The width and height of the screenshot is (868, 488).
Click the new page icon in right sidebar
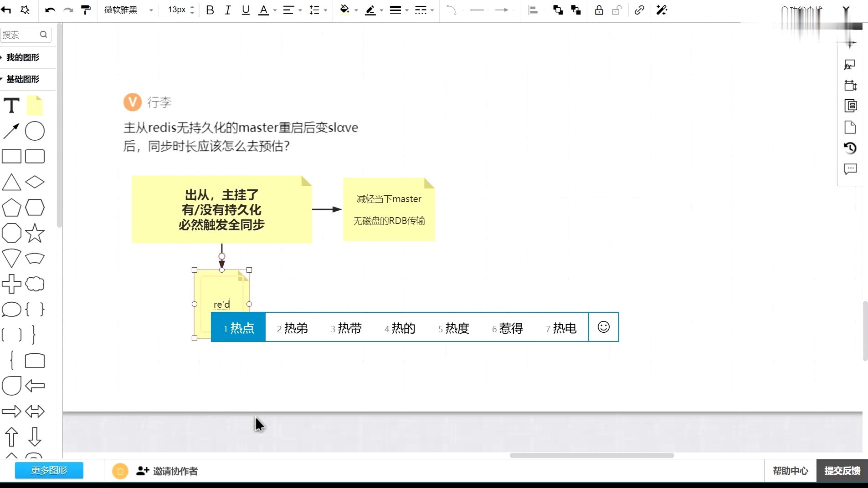click(850, 127)
